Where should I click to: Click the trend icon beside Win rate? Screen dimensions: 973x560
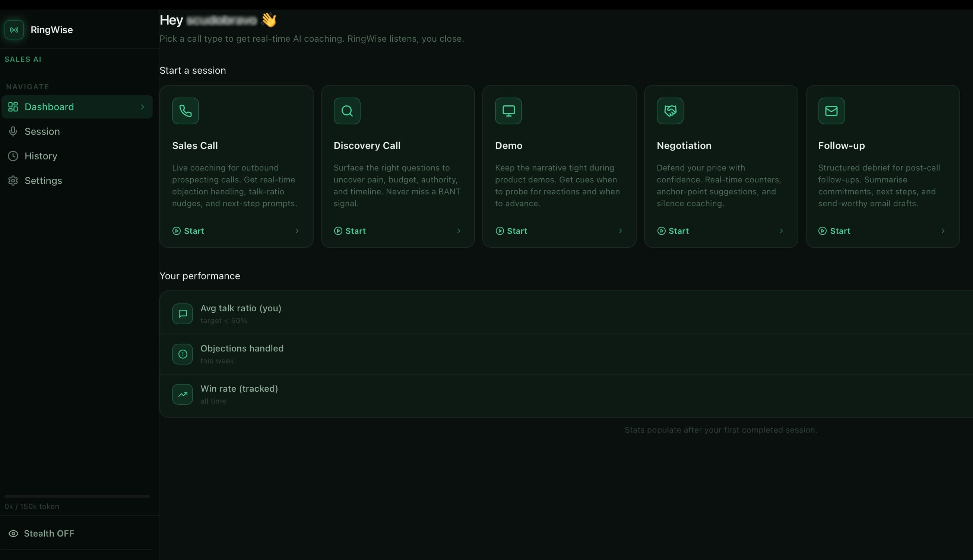tap(183, 394)
